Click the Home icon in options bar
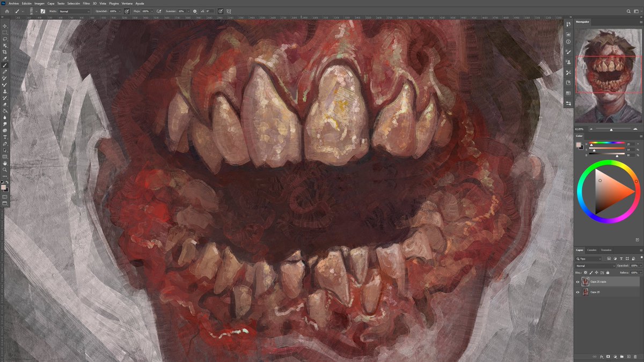This screenshot has height=362, width=644. pos(7,11)
